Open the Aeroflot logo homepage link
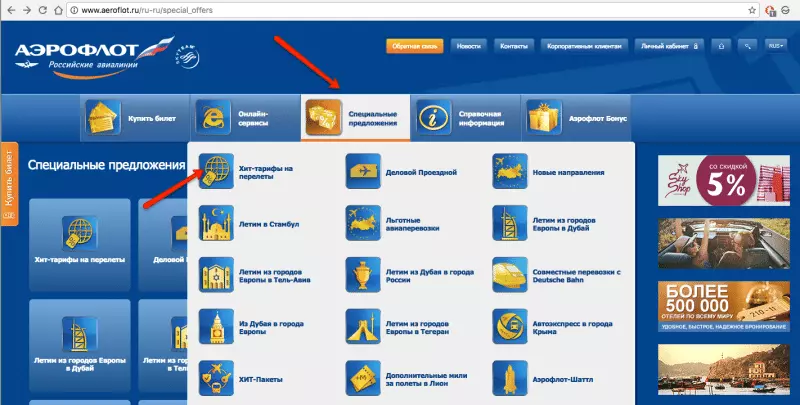The height and width of the screenshot is (405, 800). 94,57
